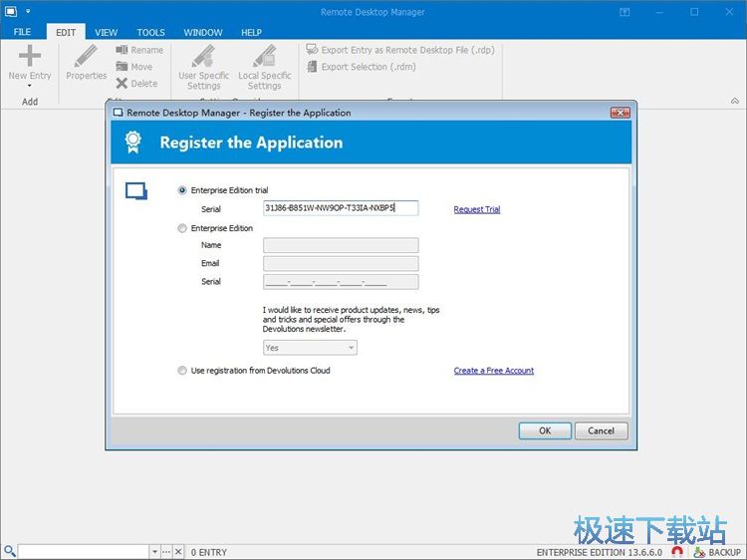Click the search options ellipsis button
This screenshot has height=560, width=747.
tap(165, 552)
